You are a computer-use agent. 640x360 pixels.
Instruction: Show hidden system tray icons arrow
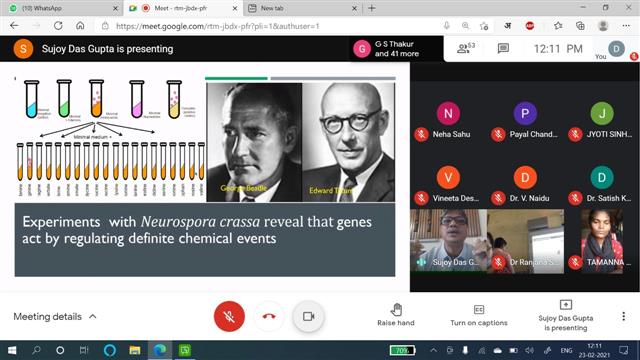[433, 350]
